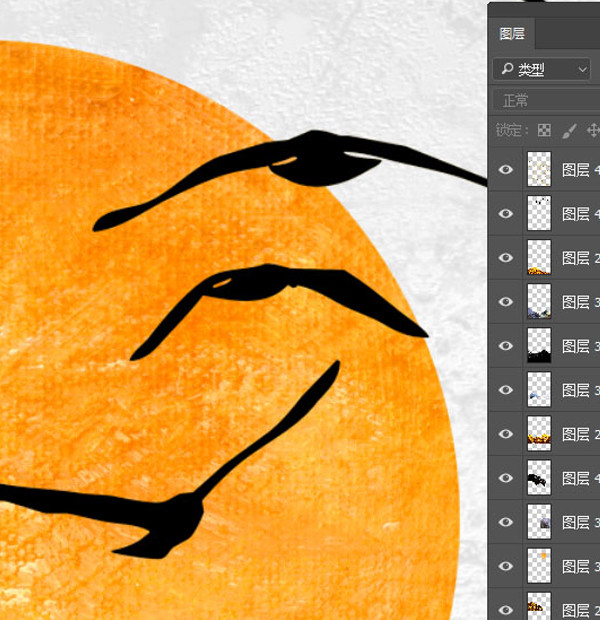The width and height of the screenshot is (600, 620).
Task: Enable lock position move-arrows icon
Action: (x=593, y=130)
